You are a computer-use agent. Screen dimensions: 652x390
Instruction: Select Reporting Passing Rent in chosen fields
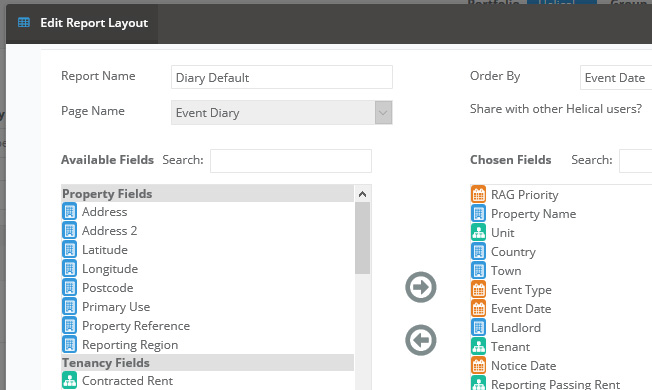pos(556,384)
